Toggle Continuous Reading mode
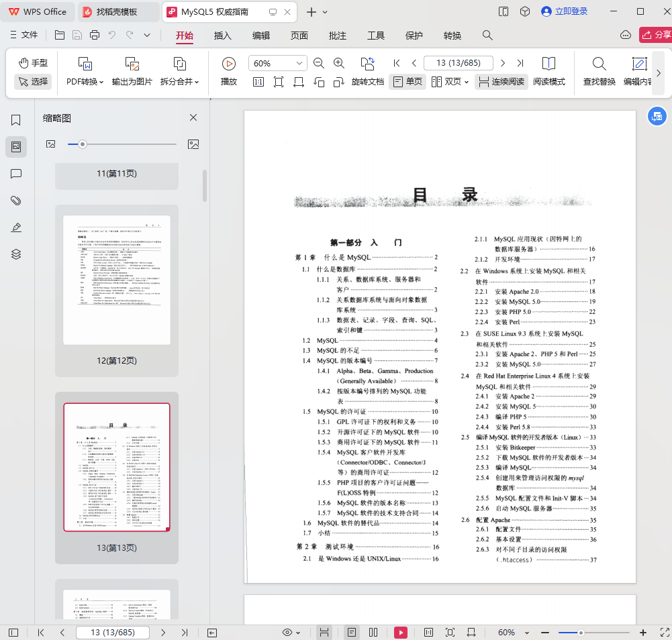The width and height of the screenshot is (672, 640). [x=501, y=82]
